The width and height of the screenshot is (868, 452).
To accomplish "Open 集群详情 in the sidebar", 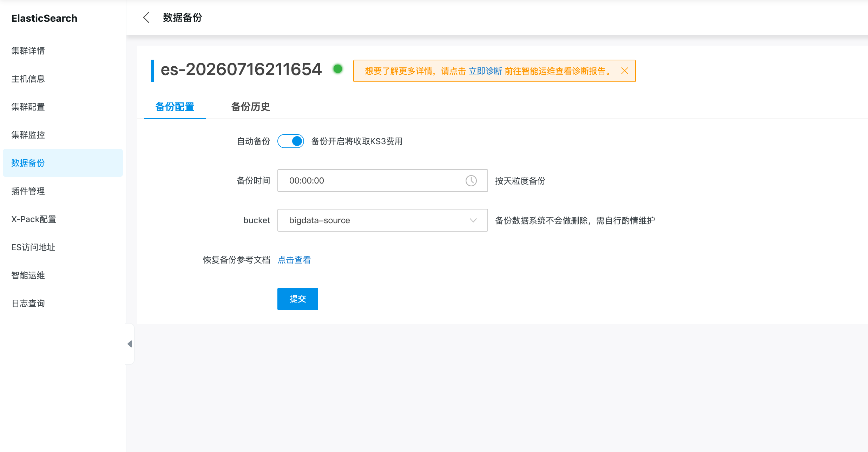I will point(63,51).
